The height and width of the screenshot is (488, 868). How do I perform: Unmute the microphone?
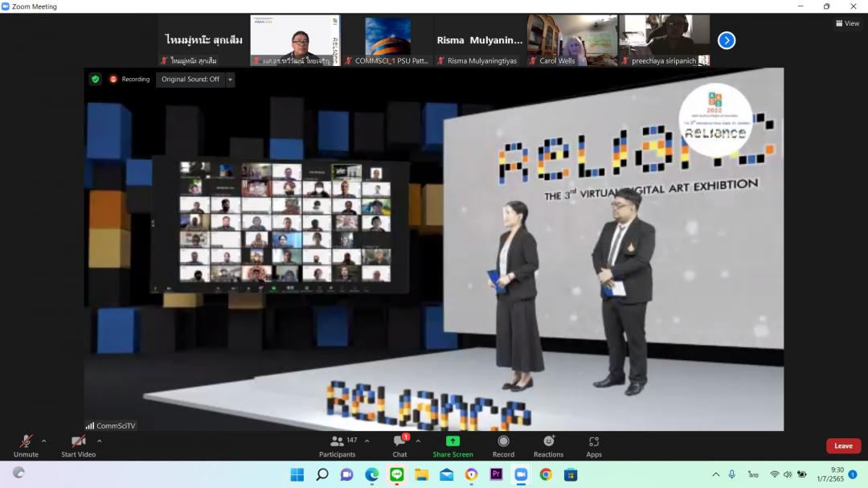point(26,445)
